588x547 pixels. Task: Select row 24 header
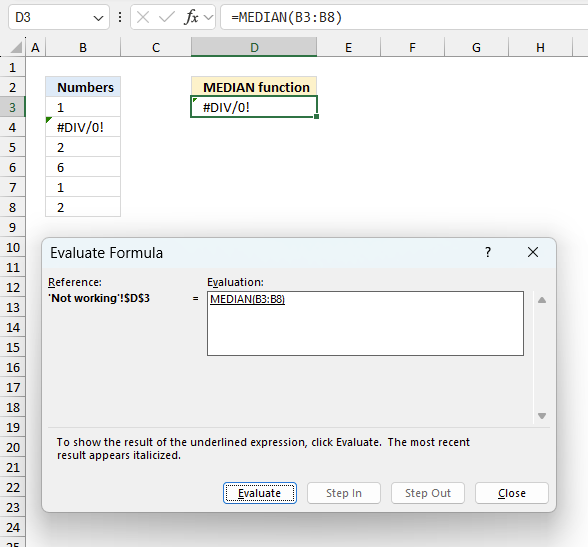12,528
